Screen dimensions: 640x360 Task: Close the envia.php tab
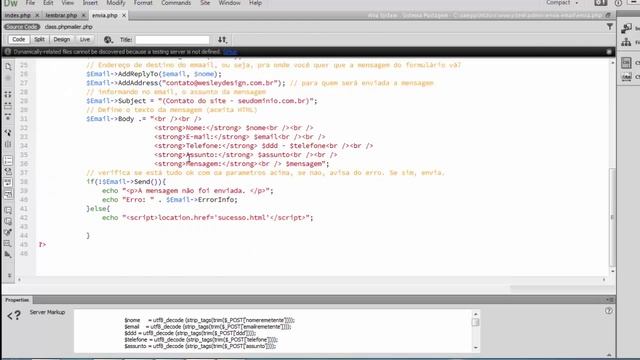coord(124,15)
